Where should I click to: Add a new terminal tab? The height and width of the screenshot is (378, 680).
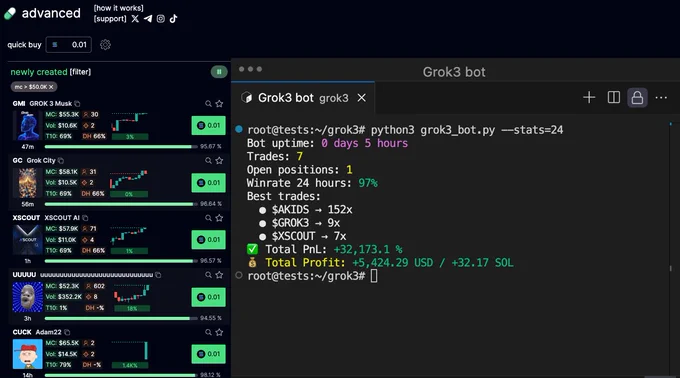click(x=589, y=98)
